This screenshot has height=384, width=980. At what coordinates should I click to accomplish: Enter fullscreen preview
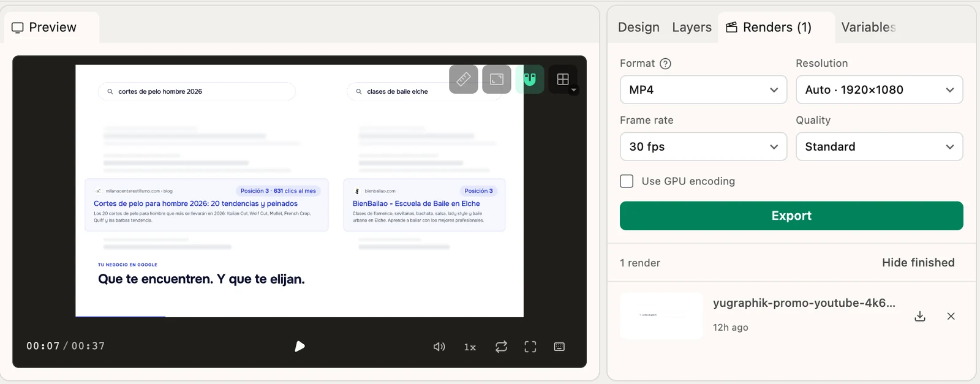tap(530, 347)
